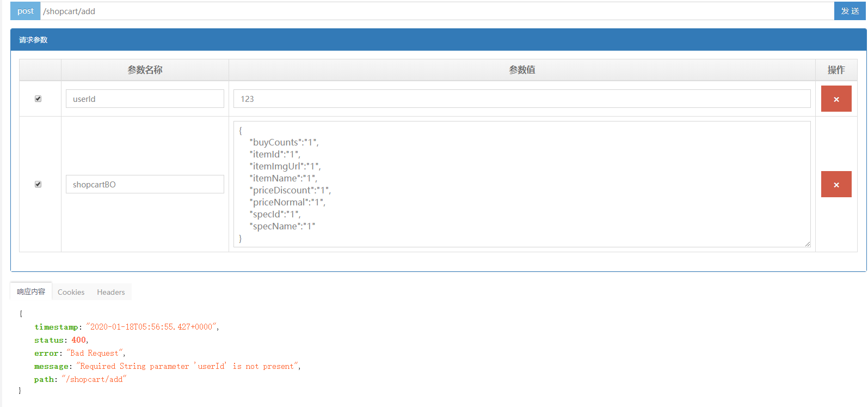Click the message text about userId
This screenshot has width=868, height=407.
(x=188, y=366)
